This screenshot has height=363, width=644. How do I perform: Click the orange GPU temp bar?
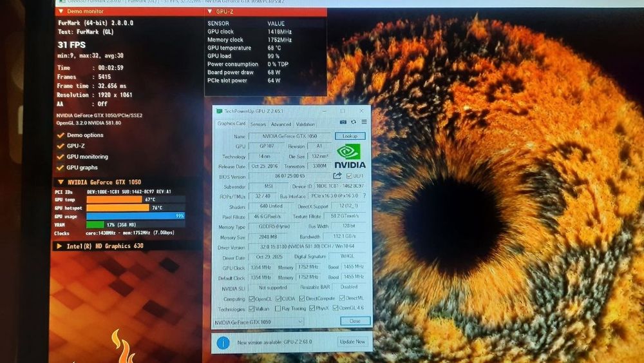click(114, 200)
